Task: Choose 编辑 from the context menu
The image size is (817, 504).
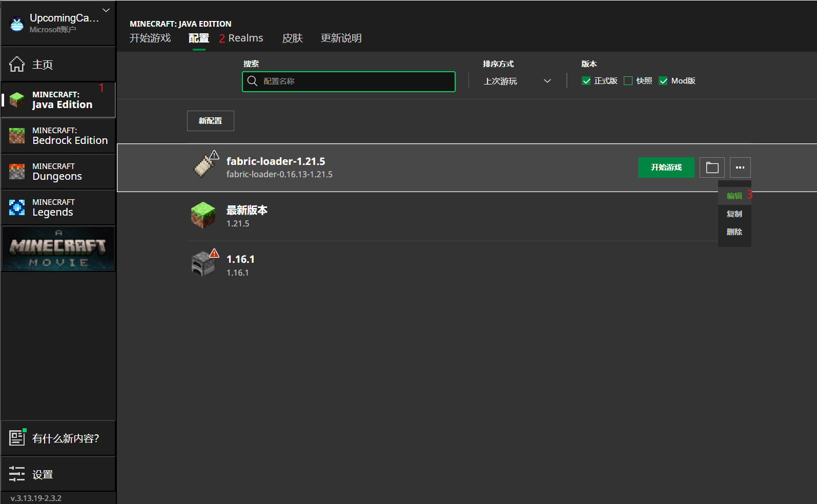Action: [x=734, y=196]
